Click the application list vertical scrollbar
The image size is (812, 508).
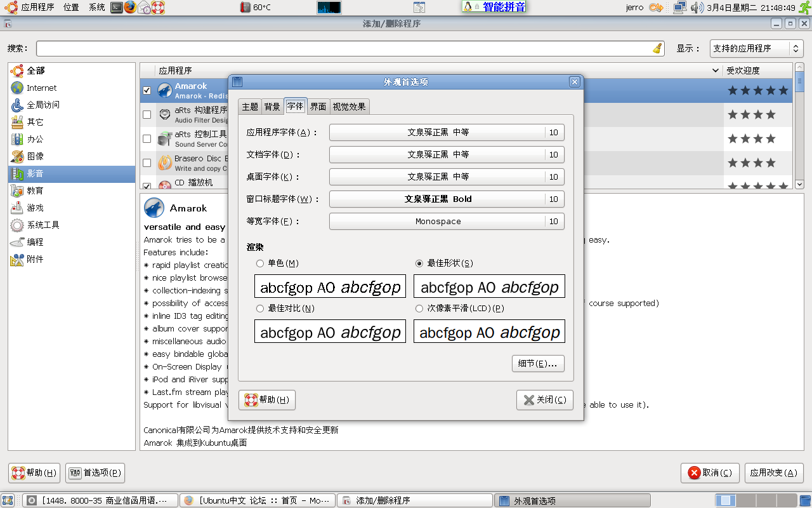(x=799, y=126)
